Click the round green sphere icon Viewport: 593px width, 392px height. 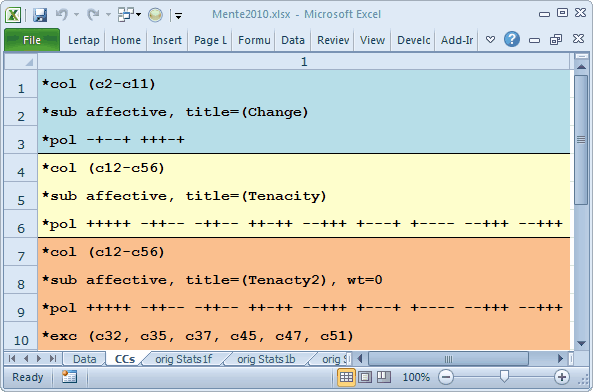[x=155, y=15]
